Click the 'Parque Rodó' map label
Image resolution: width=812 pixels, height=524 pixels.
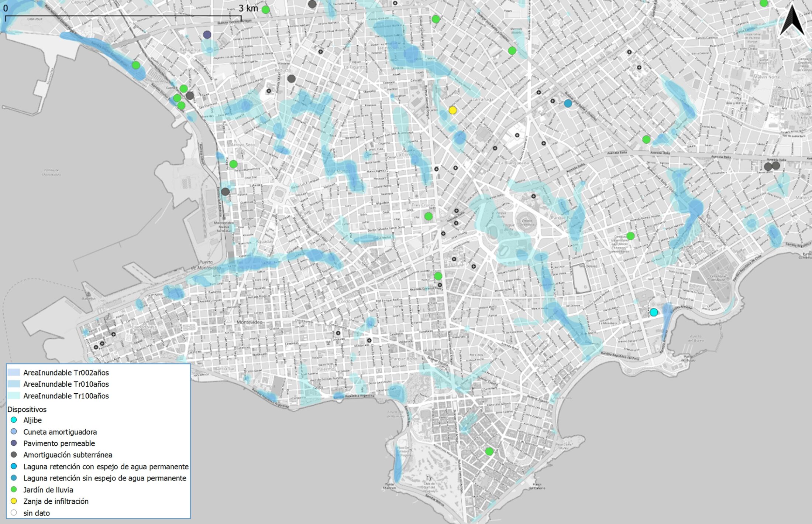pos(404,359)
